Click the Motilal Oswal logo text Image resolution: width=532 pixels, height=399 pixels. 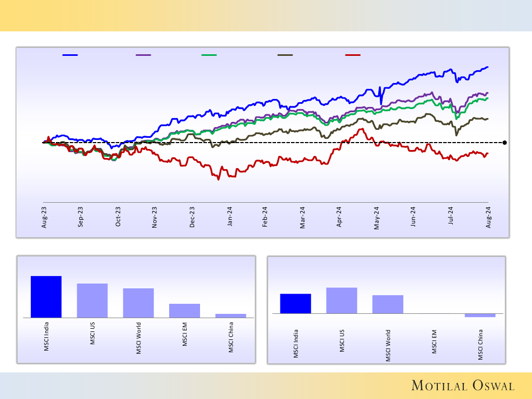point(463,386)
